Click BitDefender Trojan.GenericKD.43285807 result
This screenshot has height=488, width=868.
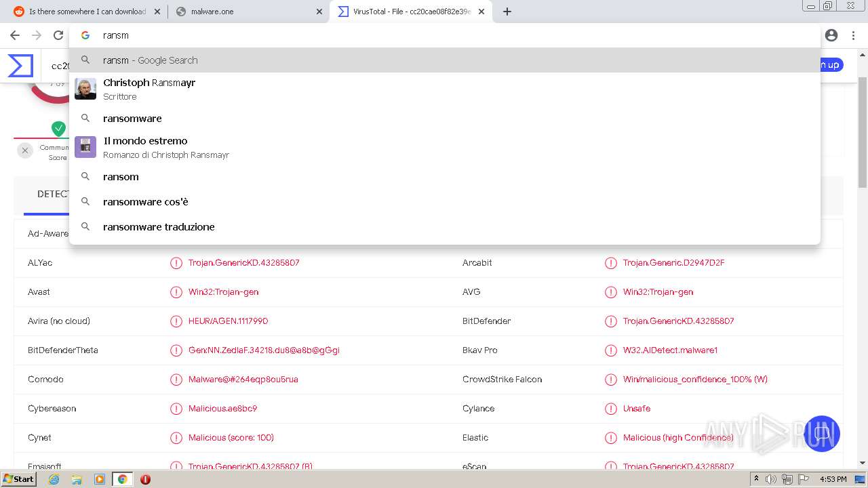tap(679, 321)
